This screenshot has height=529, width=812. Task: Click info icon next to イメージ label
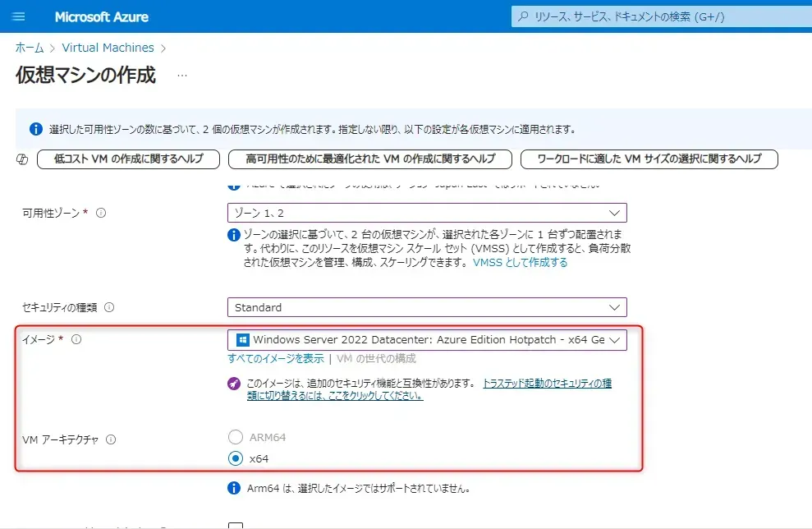pyautogui.click(x=76, y=340)
